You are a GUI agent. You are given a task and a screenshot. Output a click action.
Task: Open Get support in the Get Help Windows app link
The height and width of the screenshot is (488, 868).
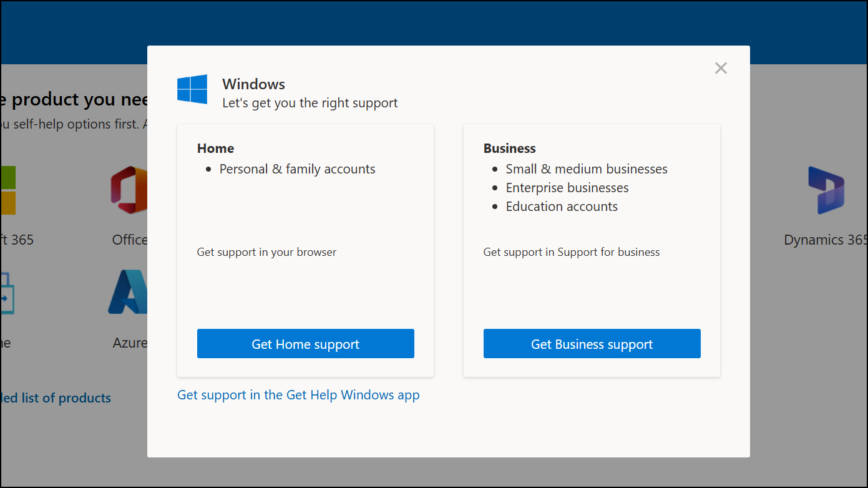pos(298,395)
